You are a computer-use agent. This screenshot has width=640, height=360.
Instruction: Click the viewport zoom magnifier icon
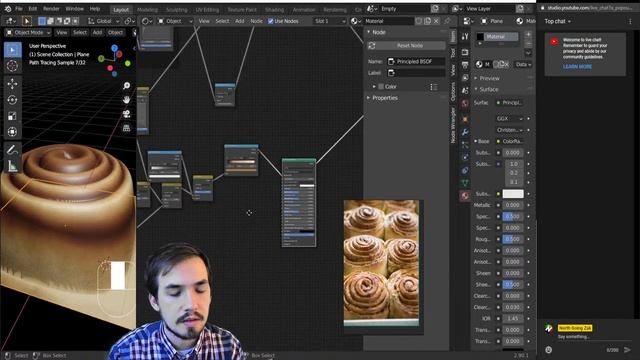coord(127,85)
